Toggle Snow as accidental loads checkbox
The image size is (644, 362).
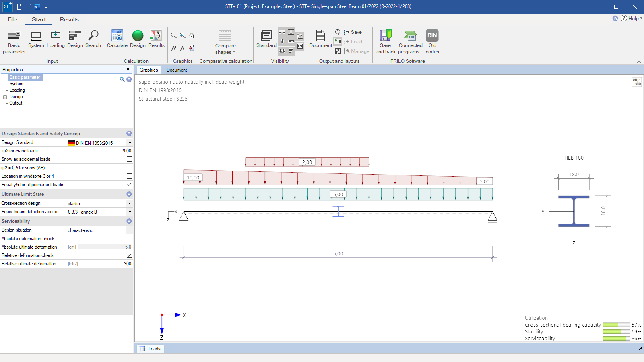(129, 159)
